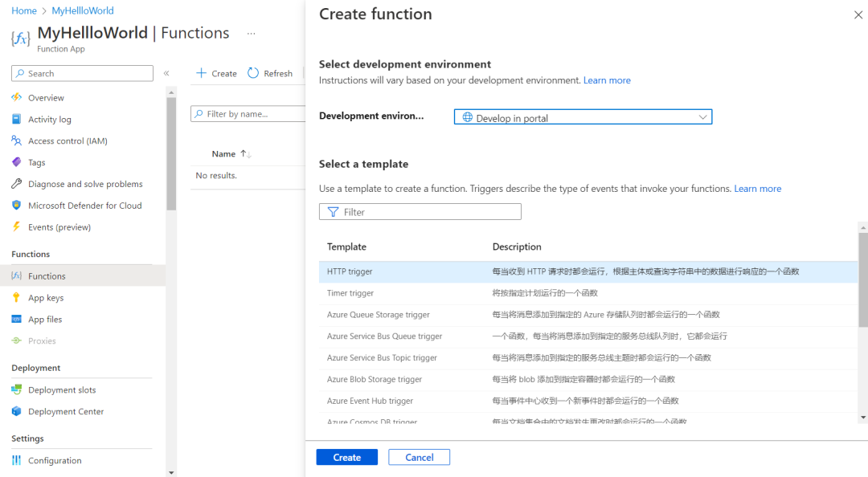Click Learn more link for templates
The width and height of the screenshot is (868, 477).
757,189
